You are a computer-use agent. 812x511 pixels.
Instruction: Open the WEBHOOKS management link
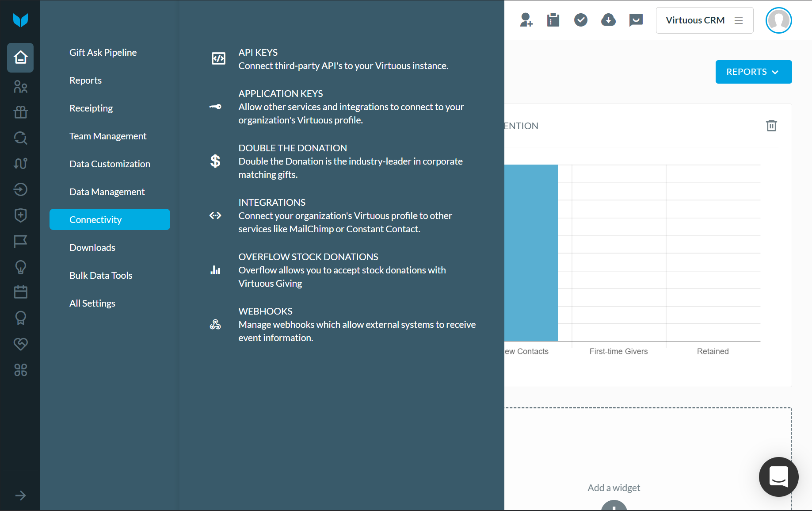pyautogui.click(x=265, y=311)
